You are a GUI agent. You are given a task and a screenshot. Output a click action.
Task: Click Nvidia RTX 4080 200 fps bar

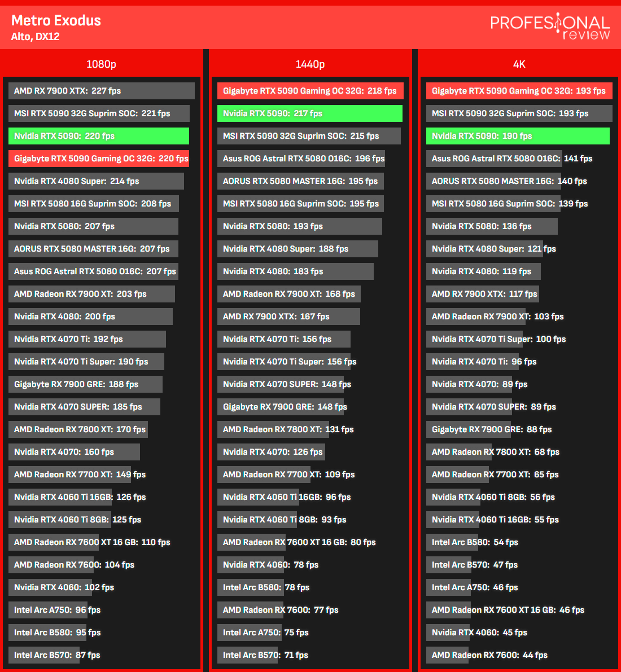tap(90, 317)
